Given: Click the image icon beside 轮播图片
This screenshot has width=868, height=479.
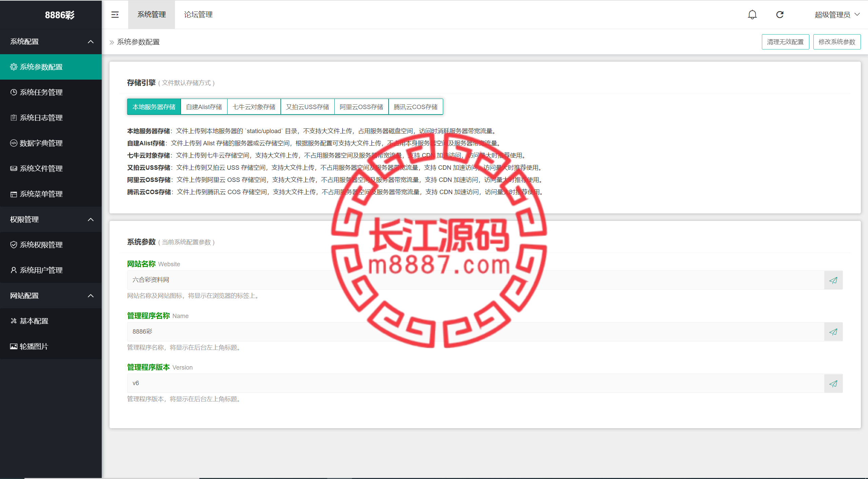Looking at the screenshot, I should pyautogui.click(x=14, y=346).
